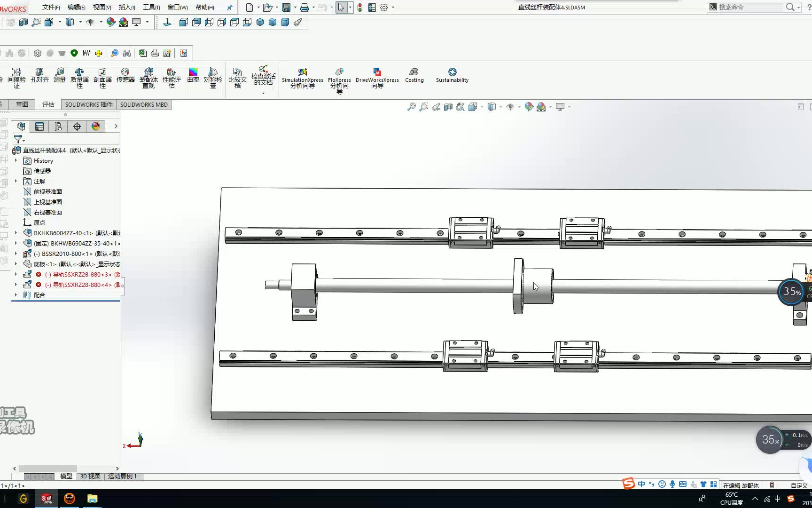
Task: Open the 文件(F) menu
Action: point(50,7)
